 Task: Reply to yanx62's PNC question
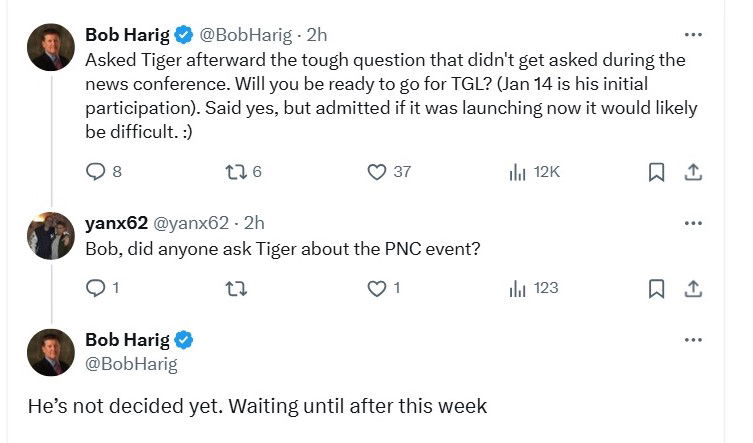click(95, 288)
